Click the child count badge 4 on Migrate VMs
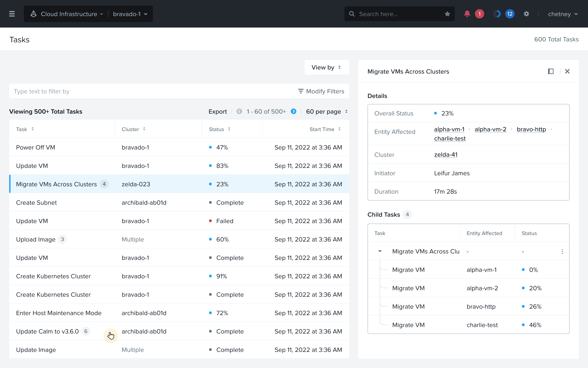The width and height of the screenshot is (588, 368). tap(104, 184)
